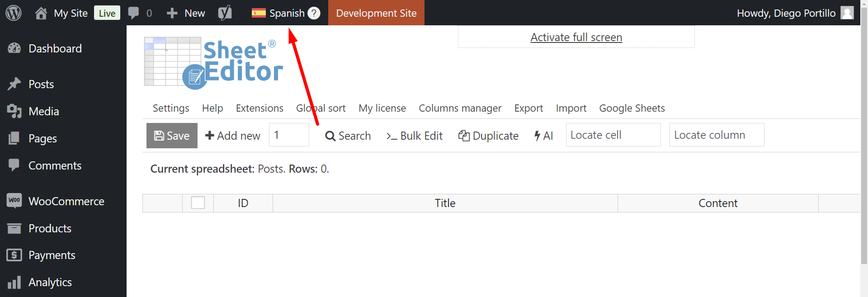The height and width of the screenshot is (297, 868).
Task: Click the Dashboard gauge icon
Action: coord(14,48)
